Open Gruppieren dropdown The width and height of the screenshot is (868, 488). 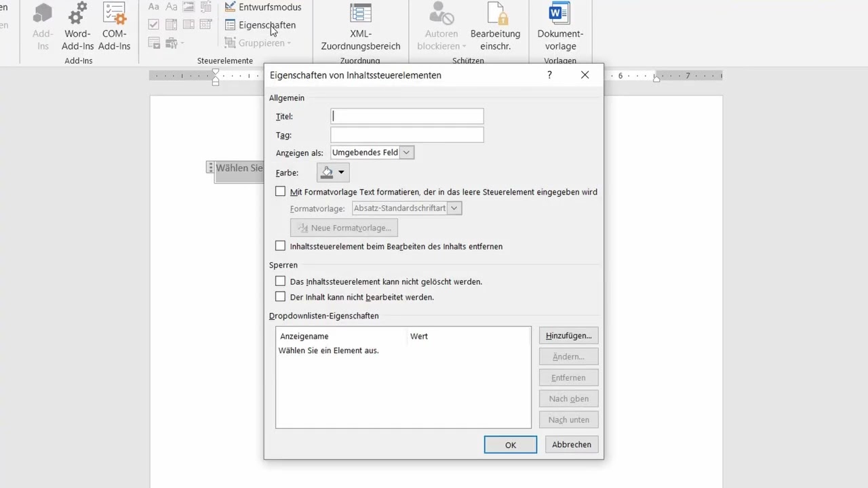pyautogui.click(x=258, y=43)
